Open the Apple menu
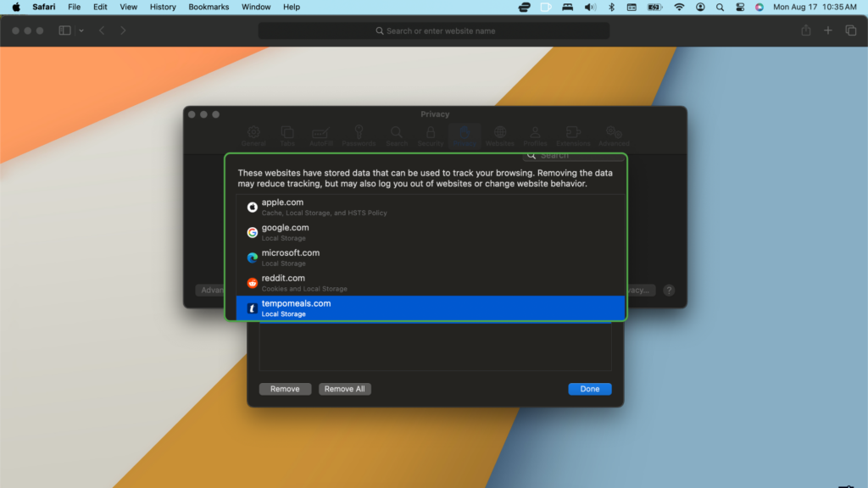 [16, 7]
